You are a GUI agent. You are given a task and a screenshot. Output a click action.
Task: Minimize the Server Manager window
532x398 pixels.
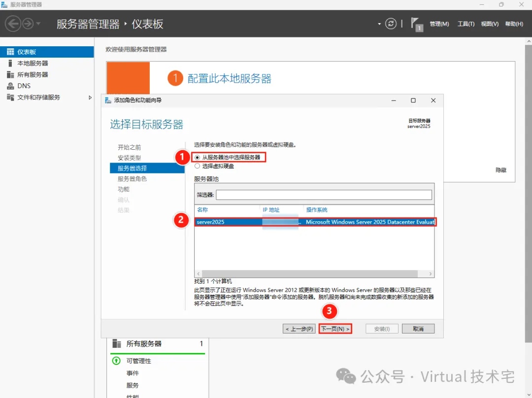tap(482, 5)
